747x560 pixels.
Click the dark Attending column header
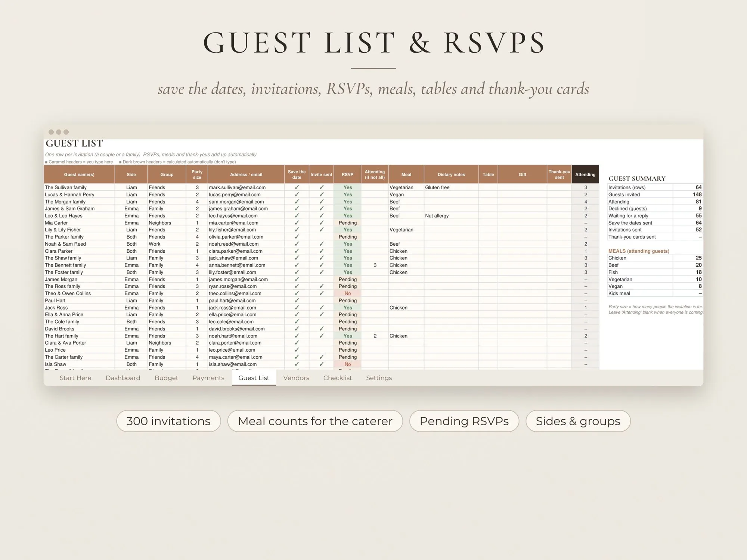pos(585,174)
